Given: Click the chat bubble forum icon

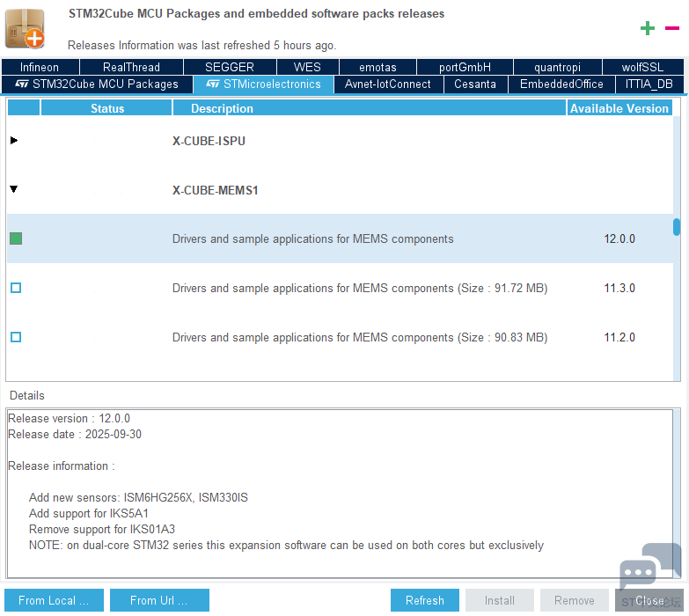Looking at the screenshot, I should click(x=649, y=572).
